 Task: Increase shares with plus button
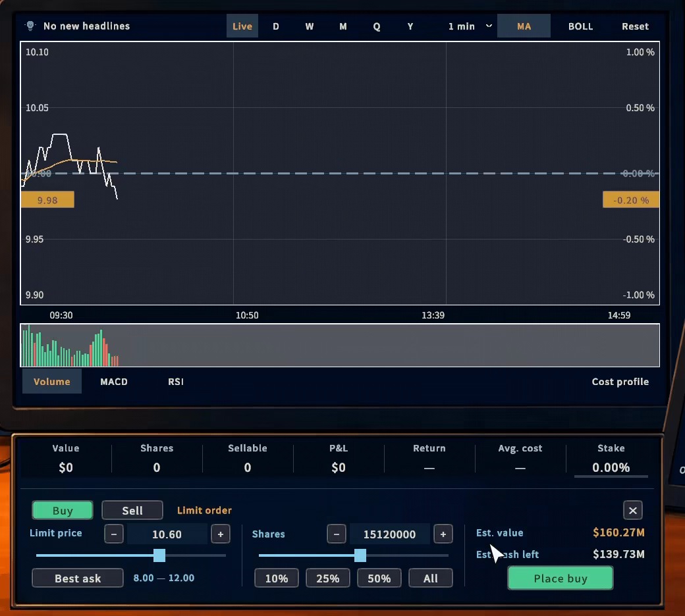(x=443, y=534)
